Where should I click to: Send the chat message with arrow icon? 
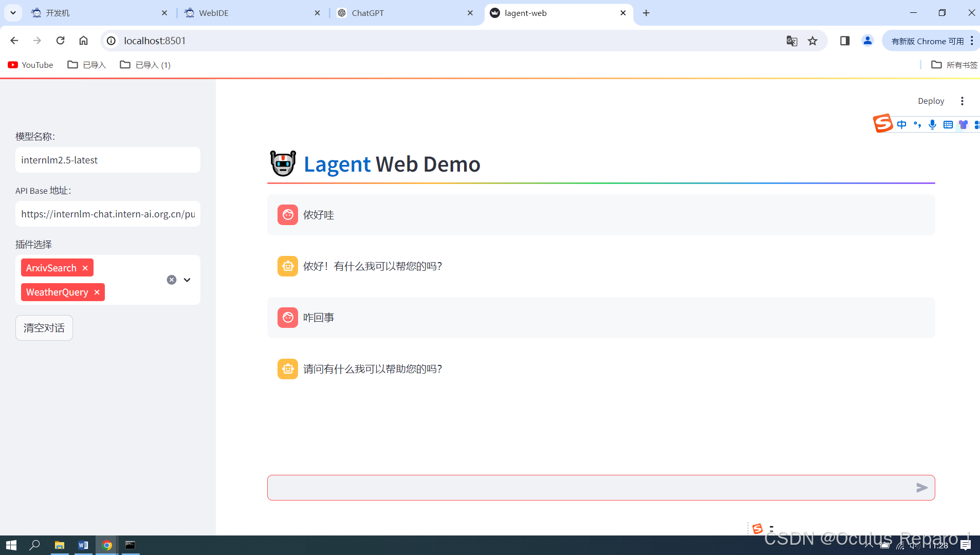[x=922, y=487]
